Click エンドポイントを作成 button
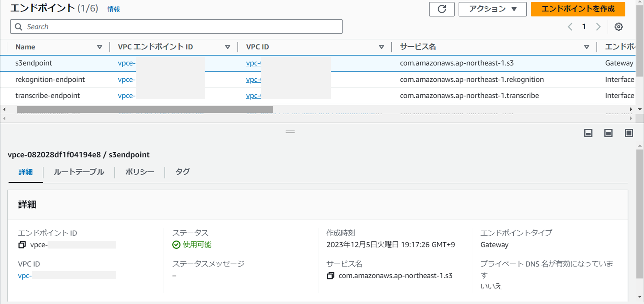 tap(578, 9)
